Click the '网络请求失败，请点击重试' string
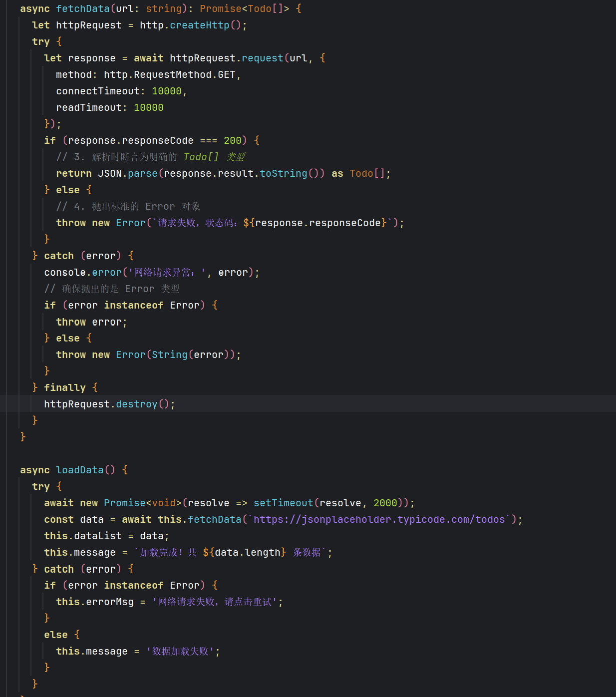This screenshot has width=616, height=697. 215,602
